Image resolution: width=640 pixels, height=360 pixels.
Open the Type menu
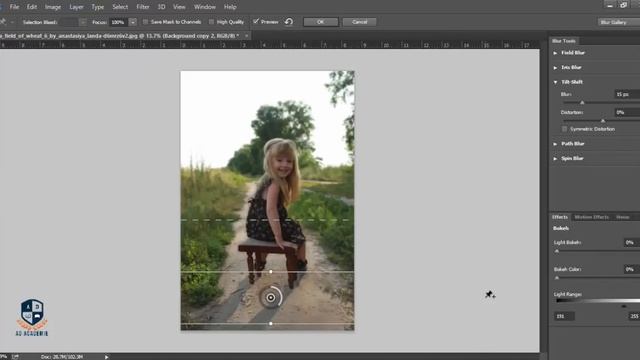tap(98, 7)
